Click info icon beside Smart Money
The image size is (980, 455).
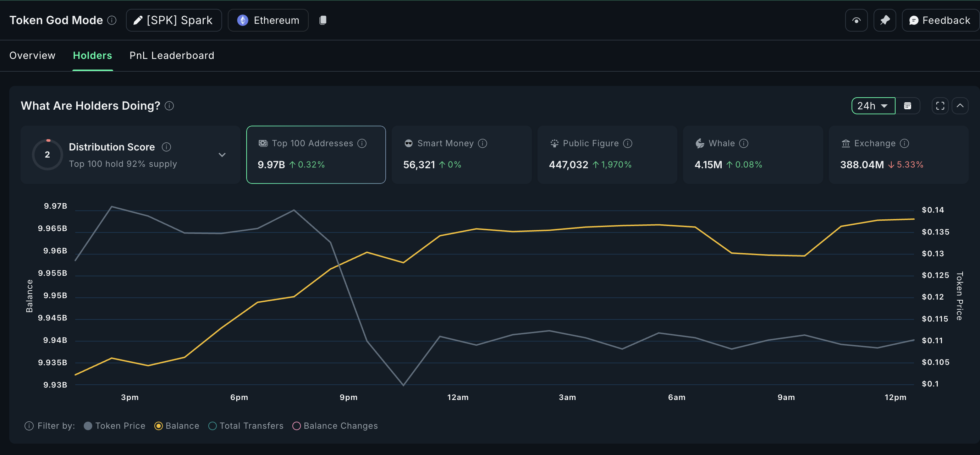click(x=483, y=143)
